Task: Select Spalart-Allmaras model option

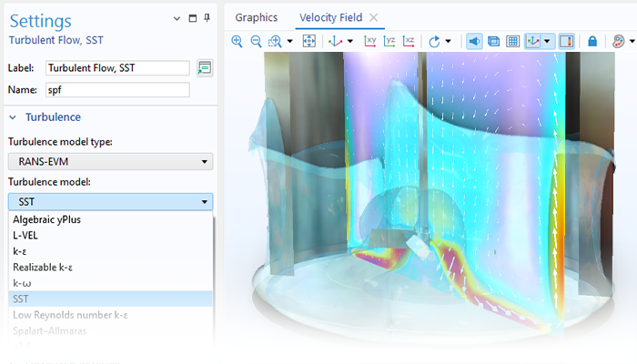Action: pos(110,330)
